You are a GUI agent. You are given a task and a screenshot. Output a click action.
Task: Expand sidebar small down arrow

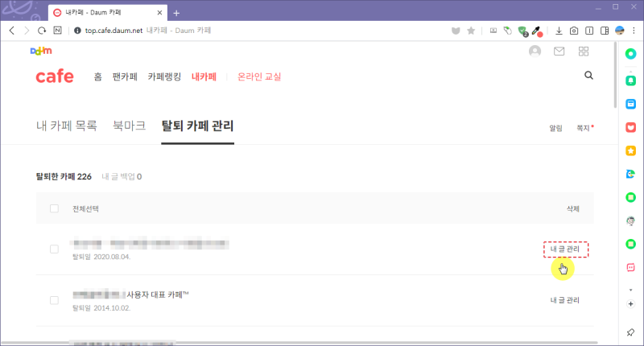(631, 290)
